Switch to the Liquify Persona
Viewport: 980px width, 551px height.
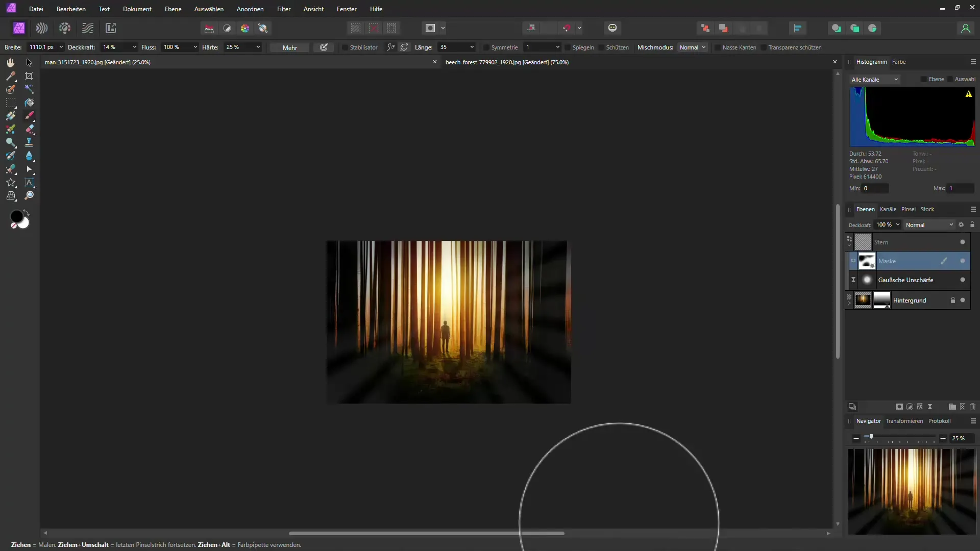(x=42, y=28)
